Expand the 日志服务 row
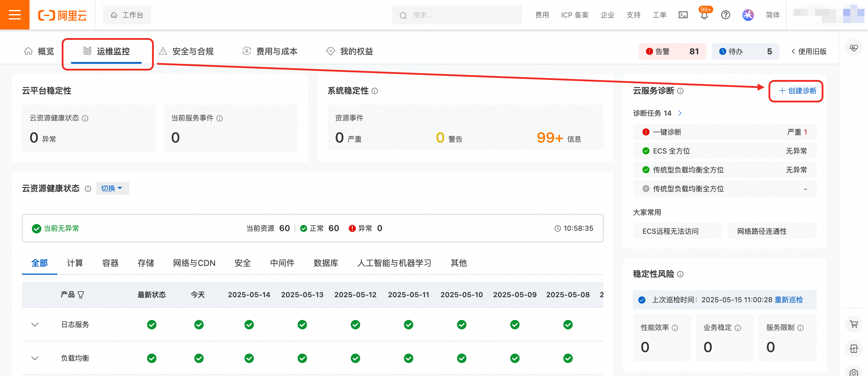The height and width of the screenshot is (376, 868). tap(35, 324)
